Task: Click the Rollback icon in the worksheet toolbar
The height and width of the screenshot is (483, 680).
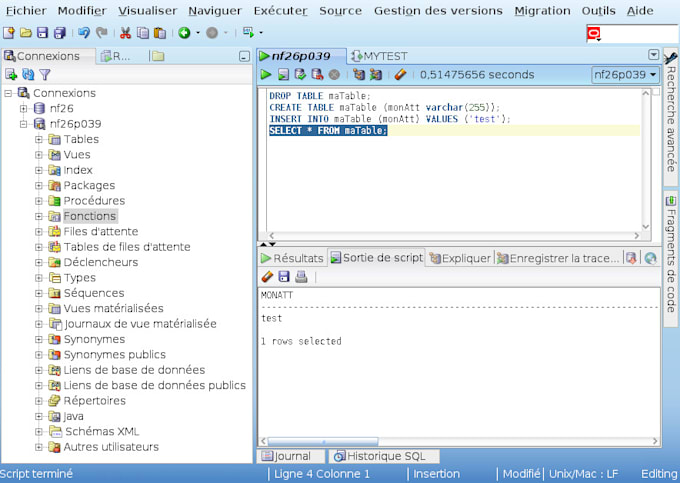Action: click(x=317, y=75)
